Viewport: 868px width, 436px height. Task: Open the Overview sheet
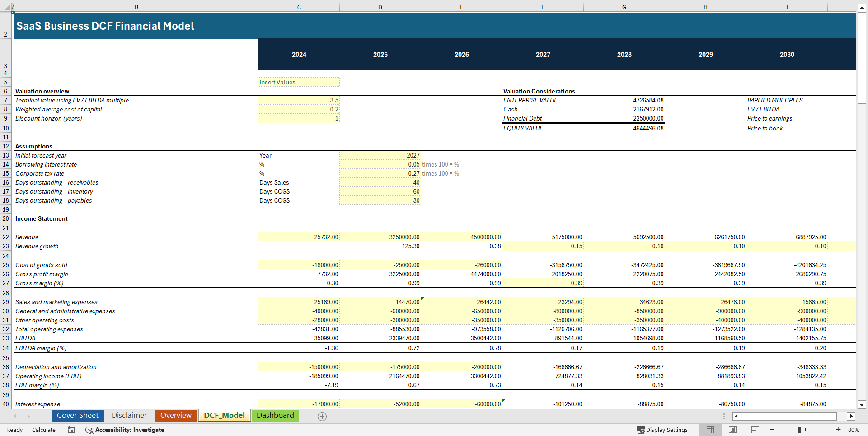click(176, 415)
